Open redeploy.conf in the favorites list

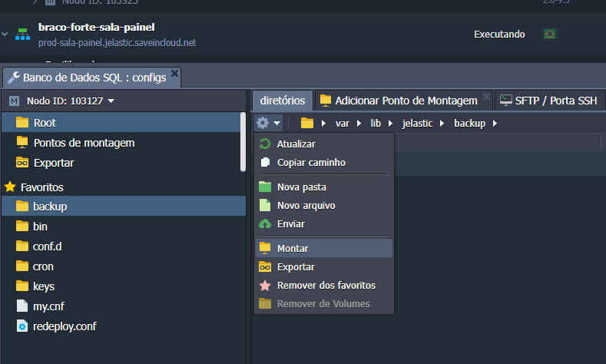(x=65, y=326)
